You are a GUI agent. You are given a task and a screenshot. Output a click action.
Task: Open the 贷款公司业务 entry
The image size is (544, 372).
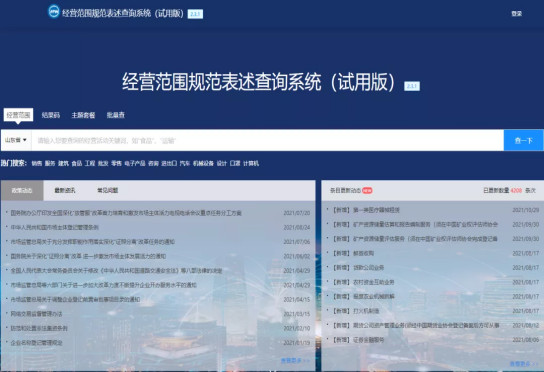358,268
